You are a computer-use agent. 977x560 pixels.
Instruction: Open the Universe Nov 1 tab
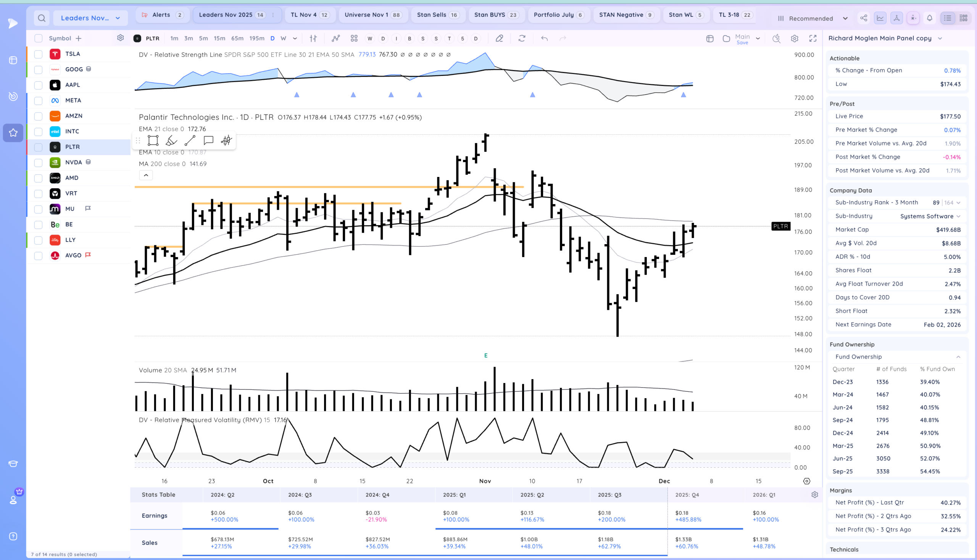(x=372, y=15)
